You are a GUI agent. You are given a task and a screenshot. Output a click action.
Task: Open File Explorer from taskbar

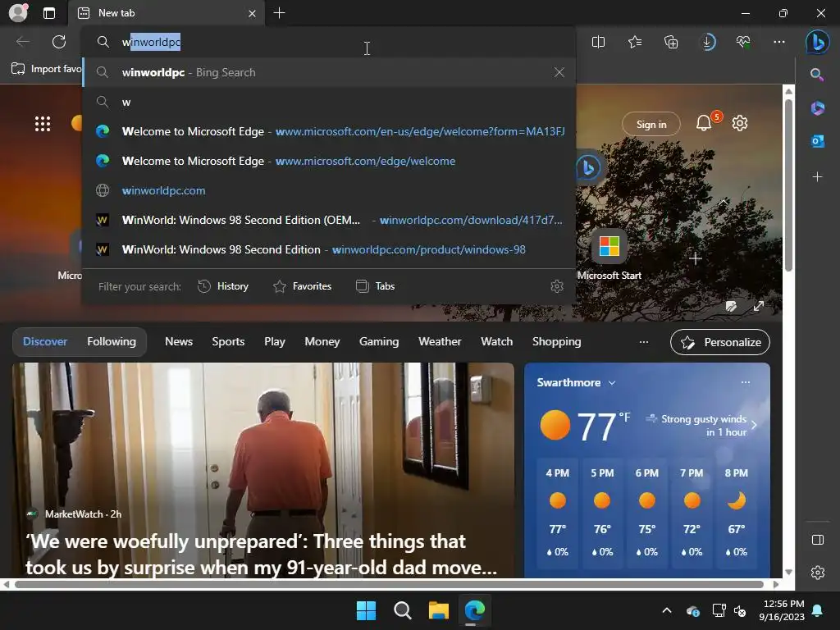pyautogui.click(x=438, y=610)
